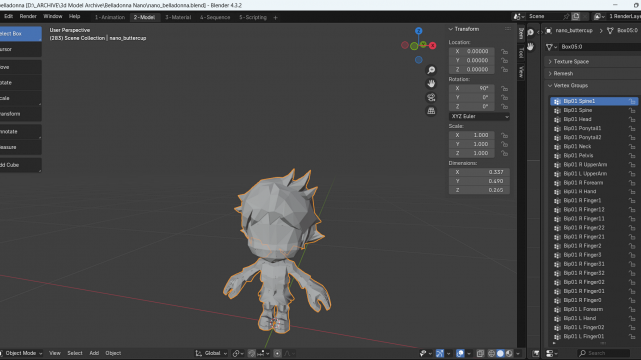Viewport: 641px width, 360px height.
Task: Toggle viewport overlays icon
Action: click(x=460, y=353)
